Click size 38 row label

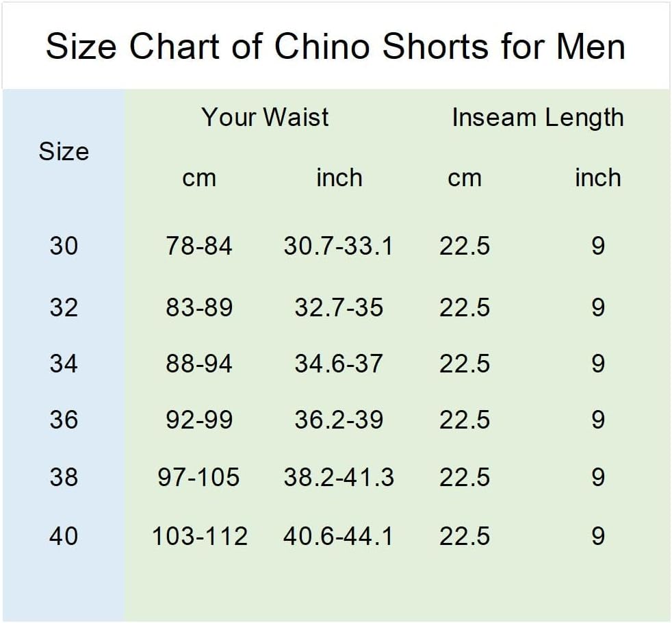pyautogui.click(x=64, y=477)
